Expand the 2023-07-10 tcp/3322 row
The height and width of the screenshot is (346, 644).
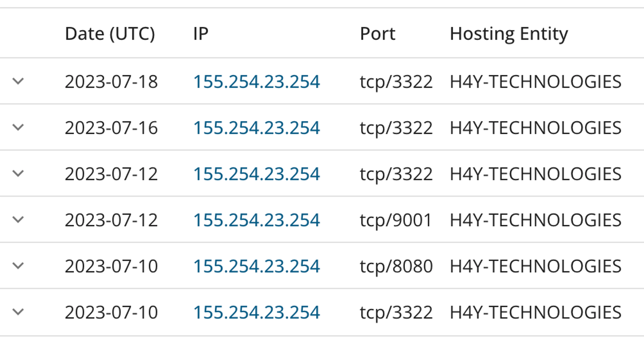click(18, 312)
